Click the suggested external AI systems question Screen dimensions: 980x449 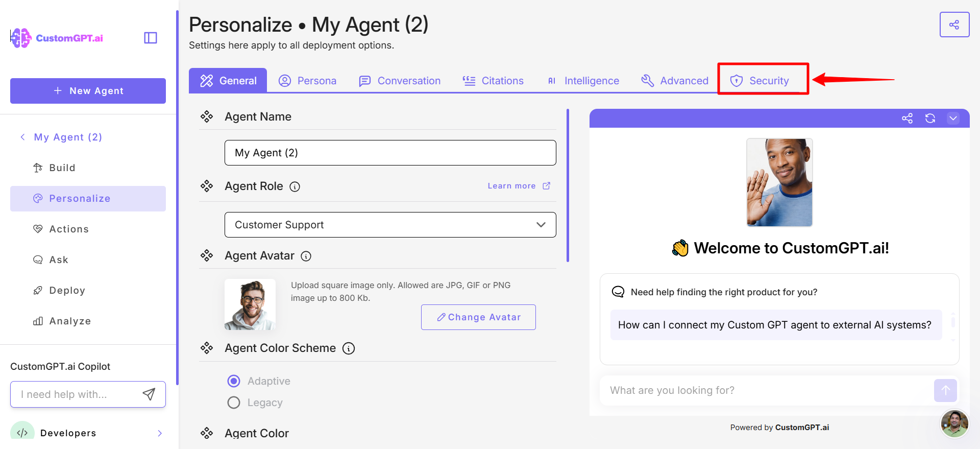tap(776, 325)
